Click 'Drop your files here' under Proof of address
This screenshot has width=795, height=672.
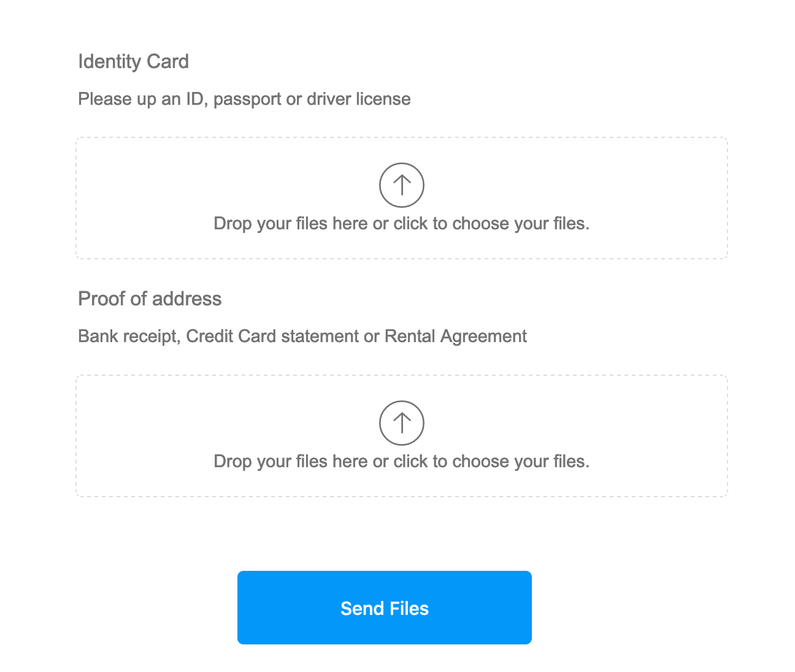[x=290, y=461]
